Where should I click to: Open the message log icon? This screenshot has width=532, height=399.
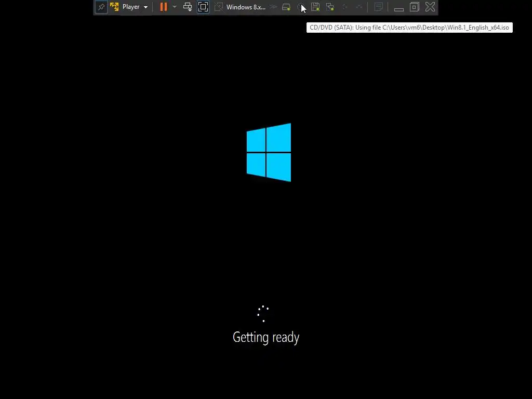378,7
